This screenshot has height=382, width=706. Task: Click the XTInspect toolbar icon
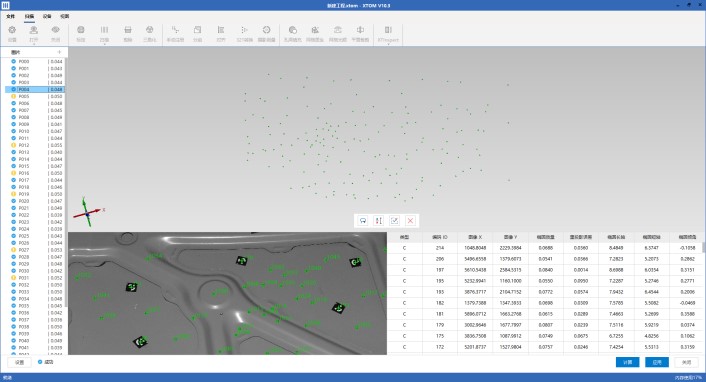tap(388, 30)
